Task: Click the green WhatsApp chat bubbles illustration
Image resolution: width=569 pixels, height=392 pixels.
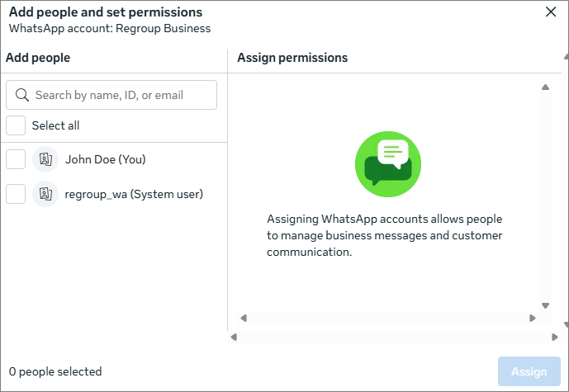Action: (388, 164)
